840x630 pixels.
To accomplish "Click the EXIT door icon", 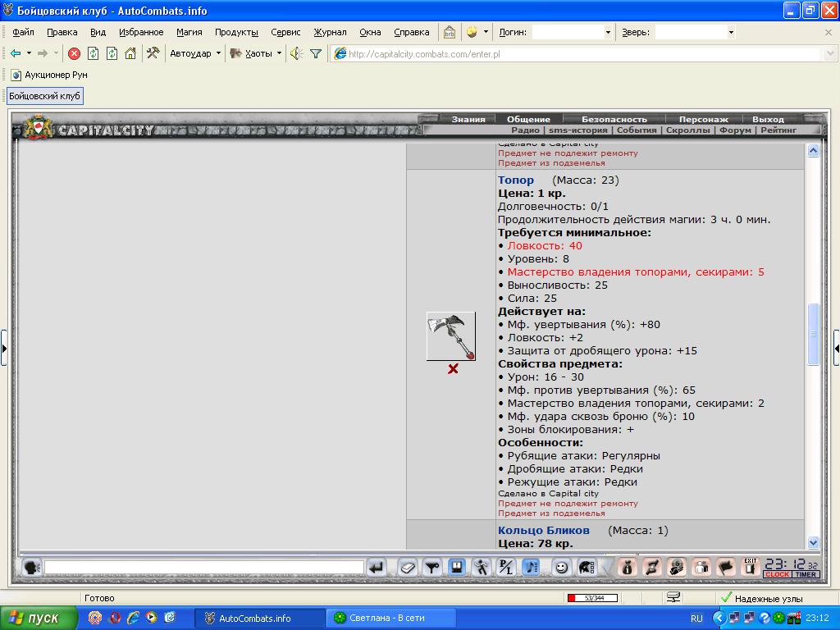I will pyautogui.click(x=751, y=567).
